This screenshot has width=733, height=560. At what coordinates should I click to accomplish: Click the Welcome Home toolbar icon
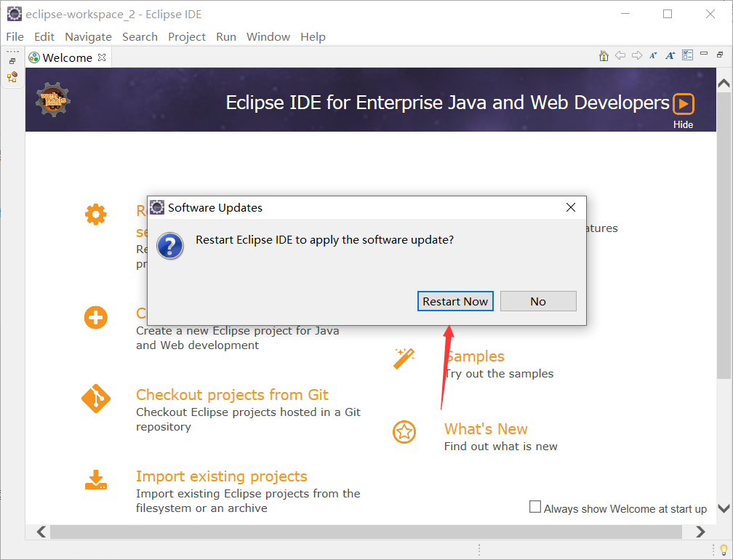tap(604, 55)
